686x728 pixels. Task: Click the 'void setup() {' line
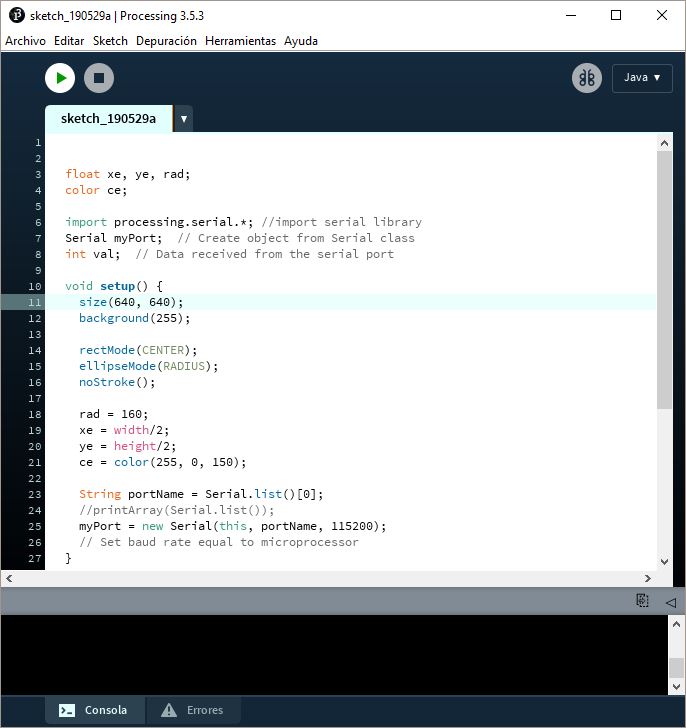click(114, 286)
